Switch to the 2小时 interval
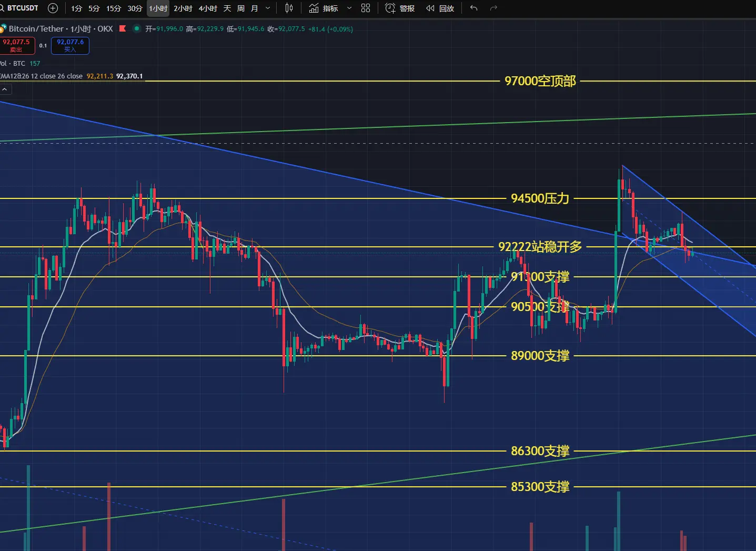Viewport: 756px width, 551px height. 183,8
